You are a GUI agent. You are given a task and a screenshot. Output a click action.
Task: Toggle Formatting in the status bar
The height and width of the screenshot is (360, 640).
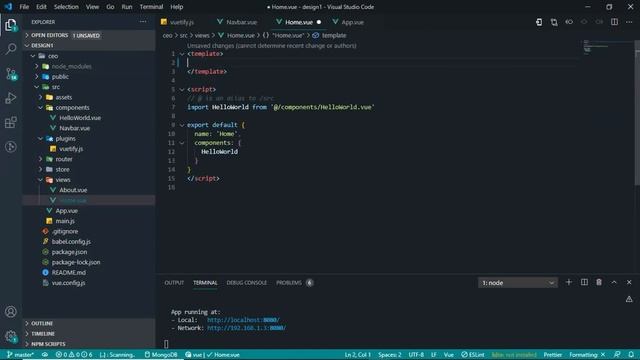pyautogui.click(x=587, y=355)
